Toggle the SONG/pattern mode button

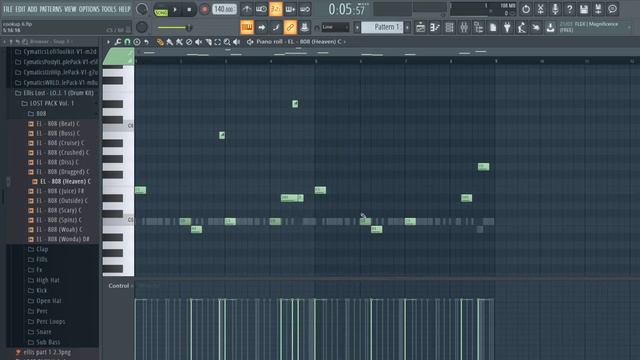[161, 11]
